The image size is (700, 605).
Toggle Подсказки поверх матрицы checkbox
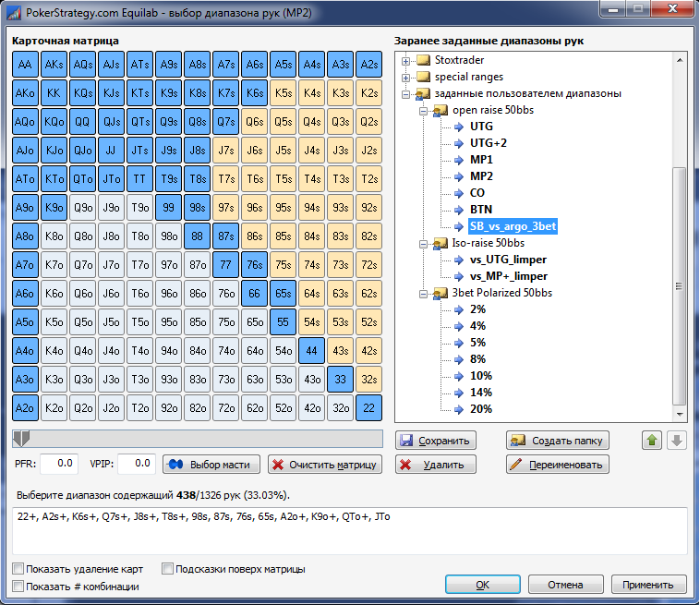click(167, 569)
